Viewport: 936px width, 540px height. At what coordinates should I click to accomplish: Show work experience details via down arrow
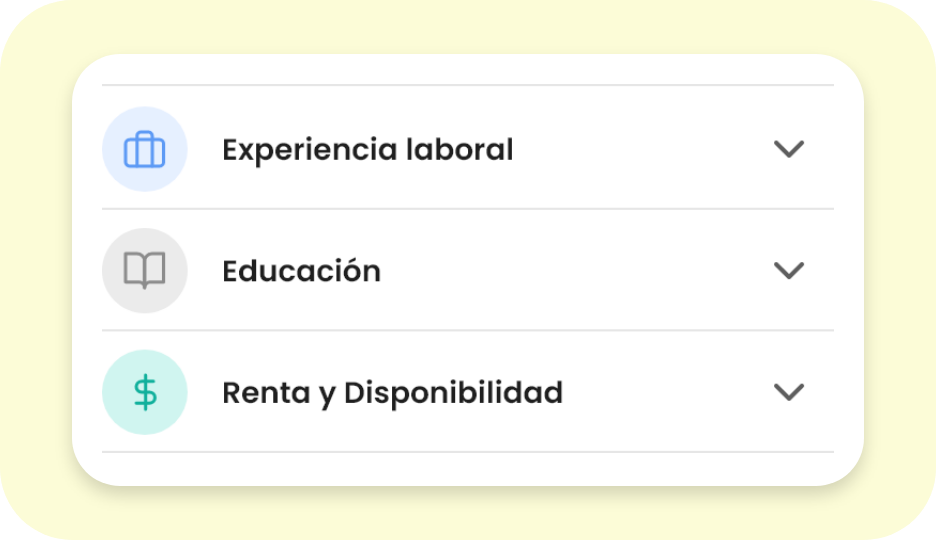point(789,149)
